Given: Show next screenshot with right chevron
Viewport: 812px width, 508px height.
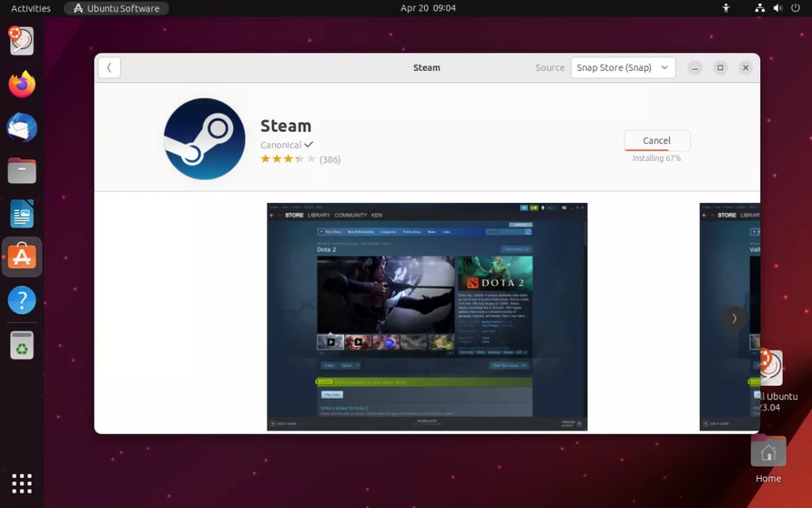Looking at the screenshot, I should (x=734, y=319).
